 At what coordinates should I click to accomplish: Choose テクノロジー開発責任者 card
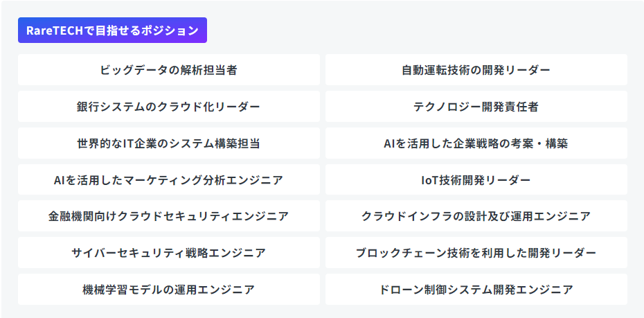click(x=476, y=107)
